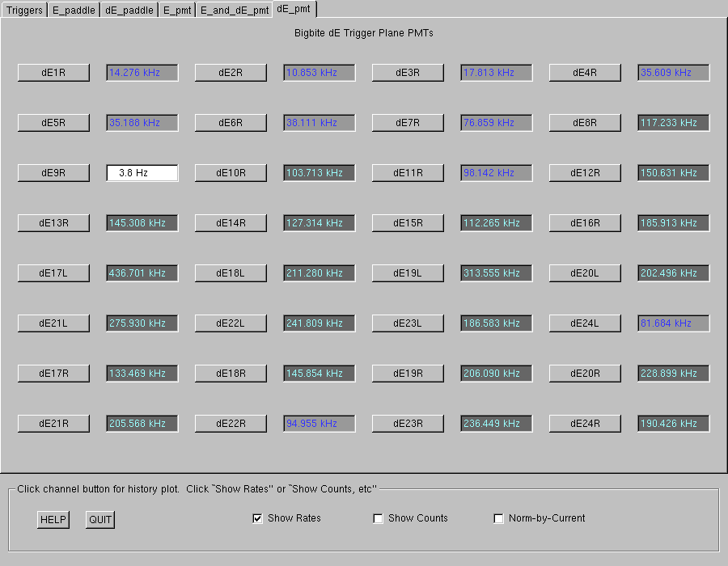Open the dE_paddle tab
The height and width of the screenshot is (566, 728).
[129, 10]
